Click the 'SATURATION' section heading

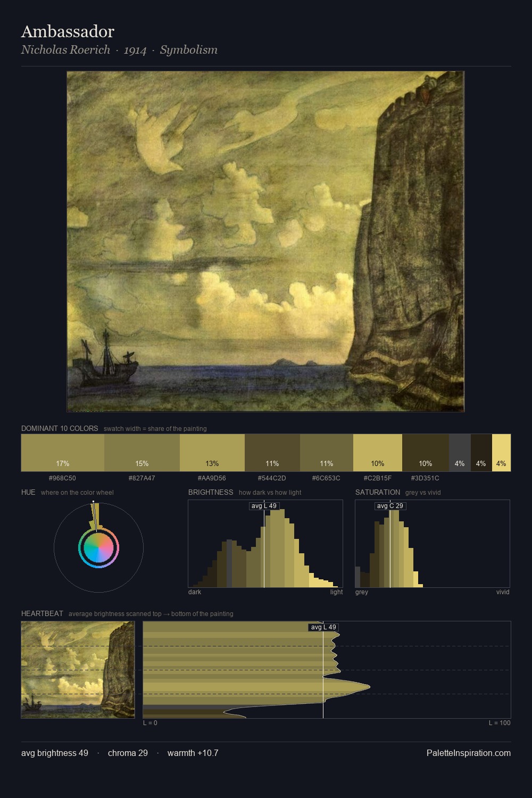(378, 492)
